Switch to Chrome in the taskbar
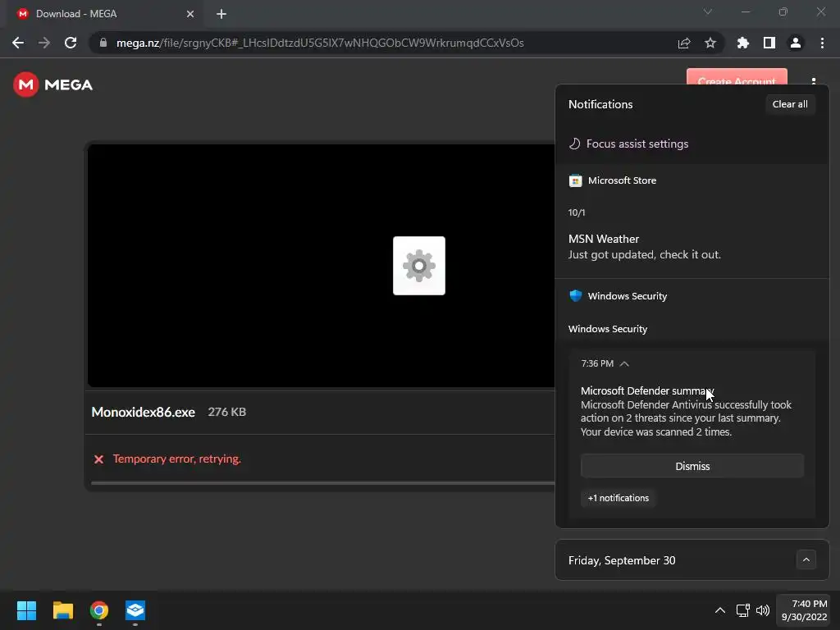Screen dimensions: 840x630 tap(99, 610)
